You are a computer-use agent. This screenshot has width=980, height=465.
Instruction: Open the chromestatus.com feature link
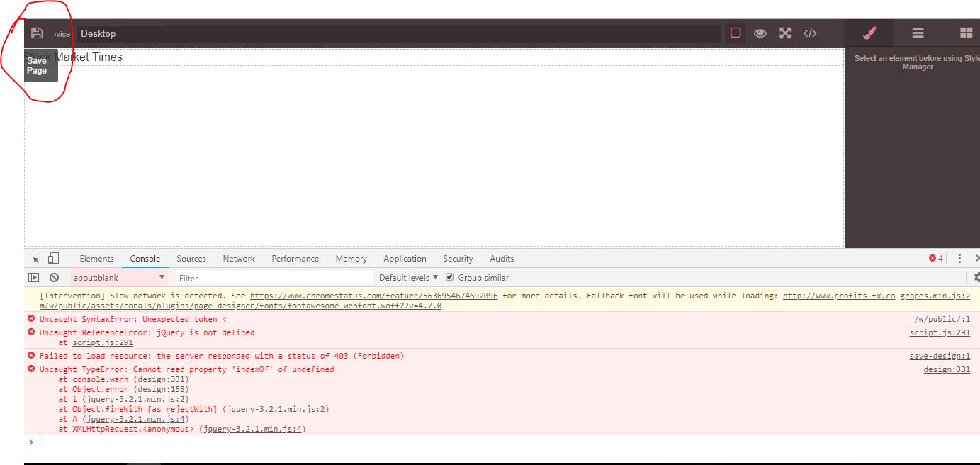pos(374,296)
